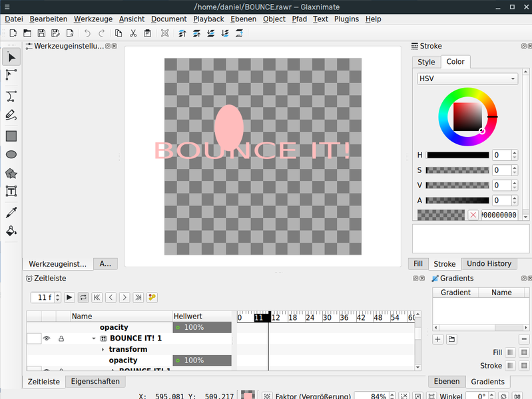Click the HSV color wheel
This screenshot has height=399, width=532.
[x=467, y=117]
